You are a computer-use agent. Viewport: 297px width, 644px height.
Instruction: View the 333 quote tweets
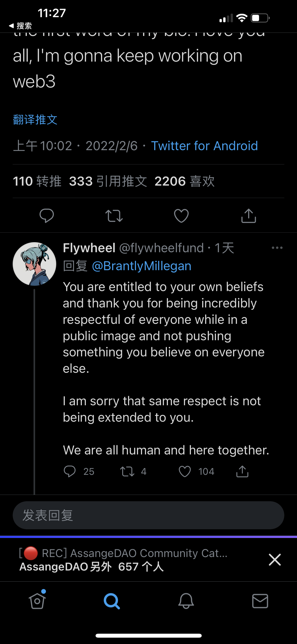(x=108, y=181)
